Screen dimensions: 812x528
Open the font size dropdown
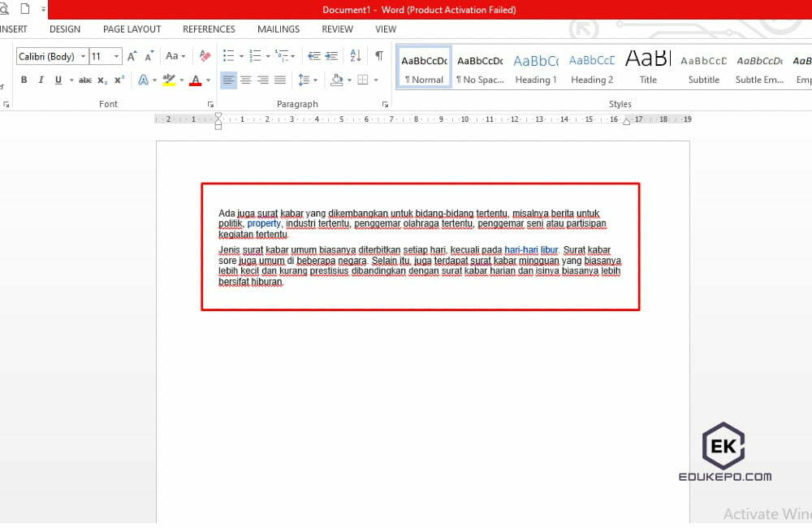pos(117,57)
